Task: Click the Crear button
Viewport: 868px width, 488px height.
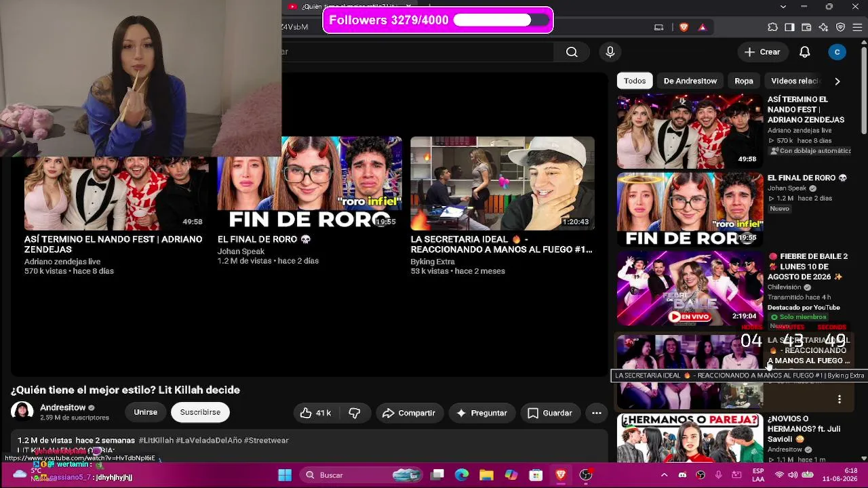Action: pyautogui.click(x=762, y=52)
